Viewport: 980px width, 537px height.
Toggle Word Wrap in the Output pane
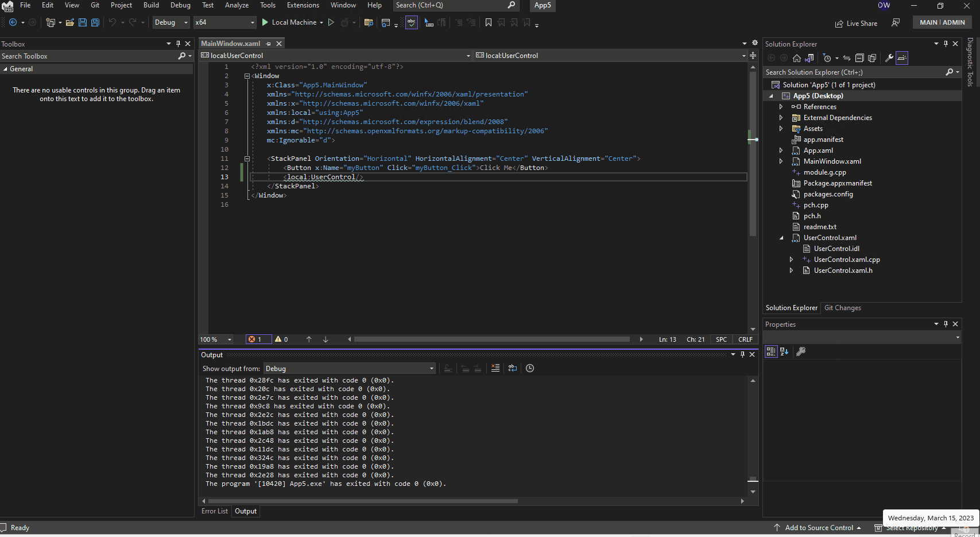513,368
